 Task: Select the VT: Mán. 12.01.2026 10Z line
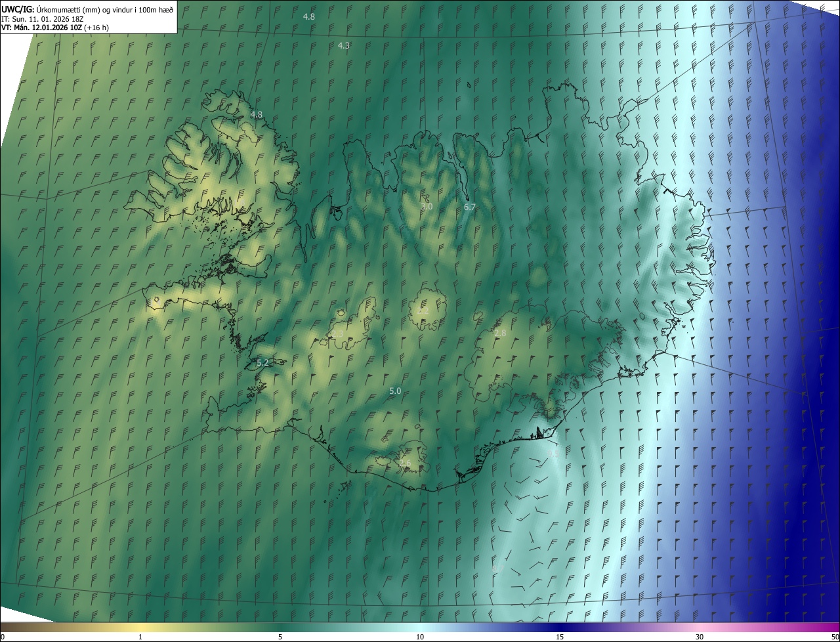55,28
